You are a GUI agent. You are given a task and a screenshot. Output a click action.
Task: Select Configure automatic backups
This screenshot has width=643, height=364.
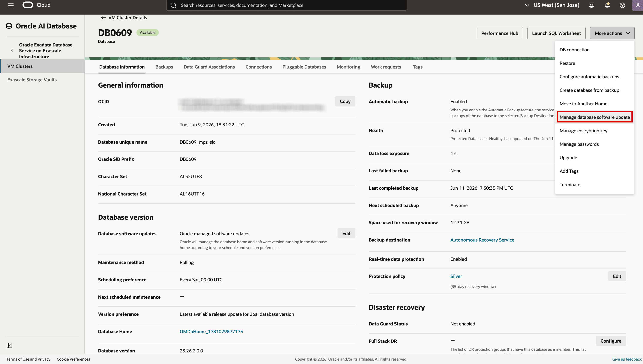595,77
